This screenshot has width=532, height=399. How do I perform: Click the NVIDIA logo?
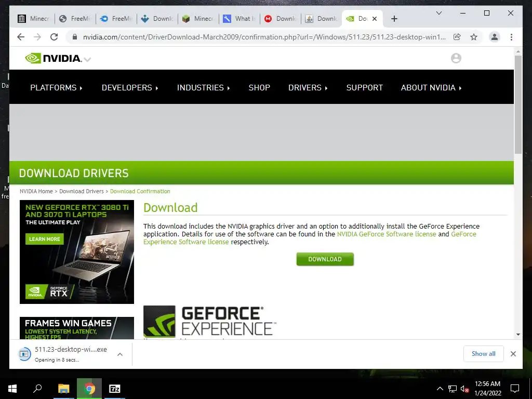tap(54, 58)
